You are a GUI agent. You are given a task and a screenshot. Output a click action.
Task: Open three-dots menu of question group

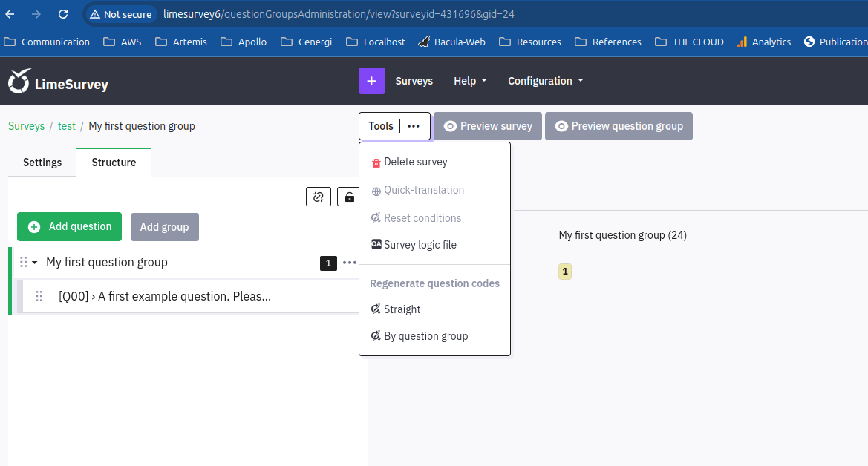(x=349, y=263)
